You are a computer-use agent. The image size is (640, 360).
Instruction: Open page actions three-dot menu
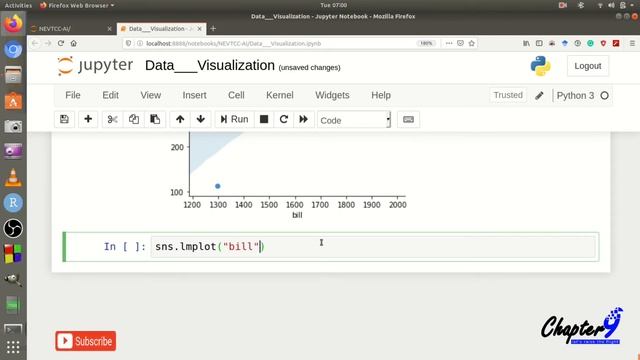(449, 43)
